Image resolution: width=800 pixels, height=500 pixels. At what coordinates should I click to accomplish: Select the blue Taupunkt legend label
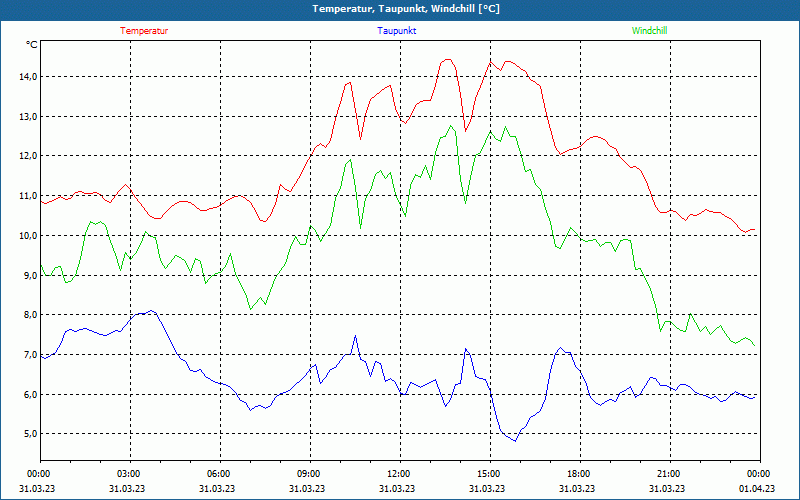396,31
